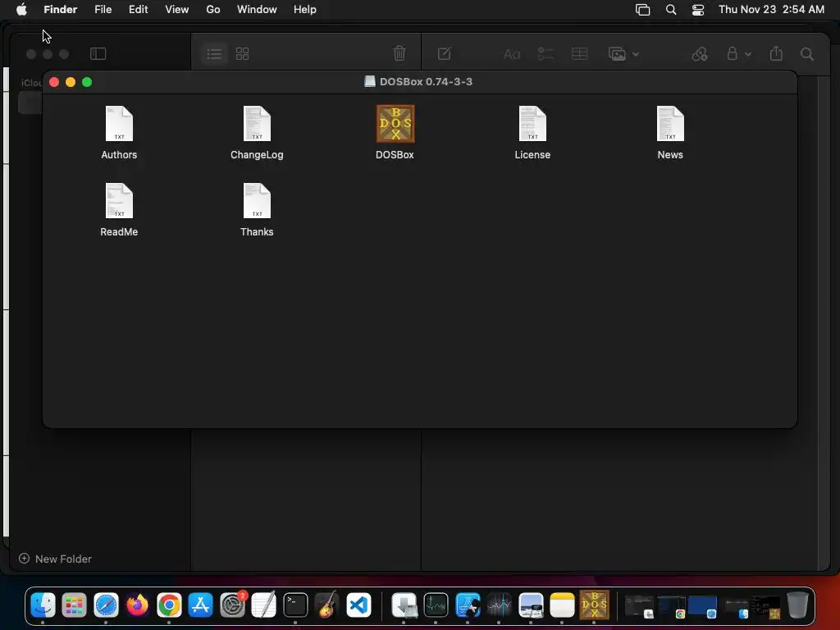Click the Notes collaborate link icon
The width and height of the screenshot is (840, 630).
(x=700, y=53)
